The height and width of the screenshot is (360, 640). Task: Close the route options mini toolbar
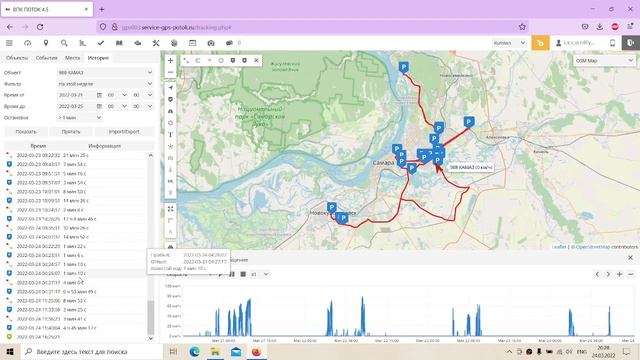[256, 60]
